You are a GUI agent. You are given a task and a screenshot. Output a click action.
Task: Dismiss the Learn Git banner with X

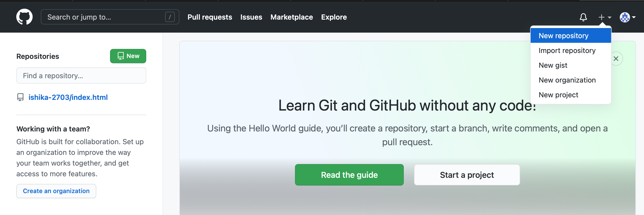(x=616, y=59)
